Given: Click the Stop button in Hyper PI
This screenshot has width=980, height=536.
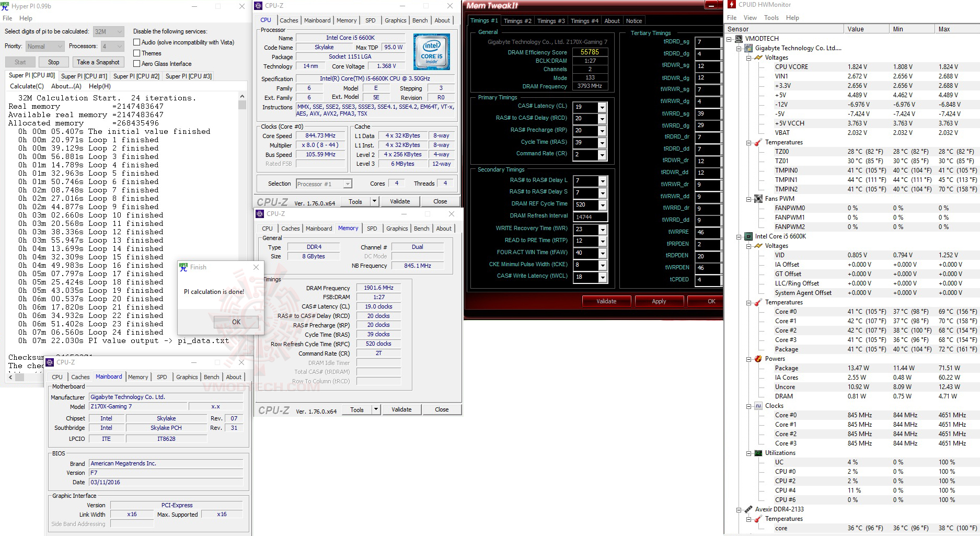Looking at the screenshot, I should point(54,62).
